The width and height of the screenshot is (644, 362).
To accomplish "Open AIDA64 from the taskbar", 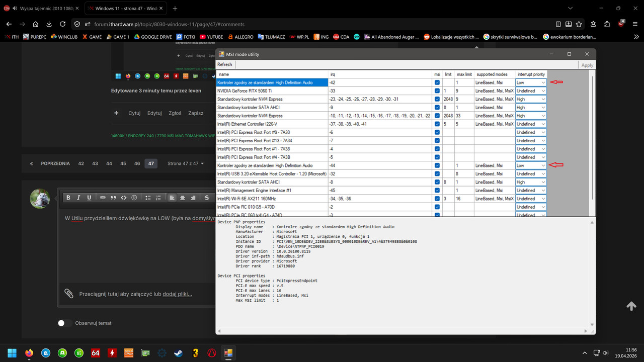I will coord(96,353).
